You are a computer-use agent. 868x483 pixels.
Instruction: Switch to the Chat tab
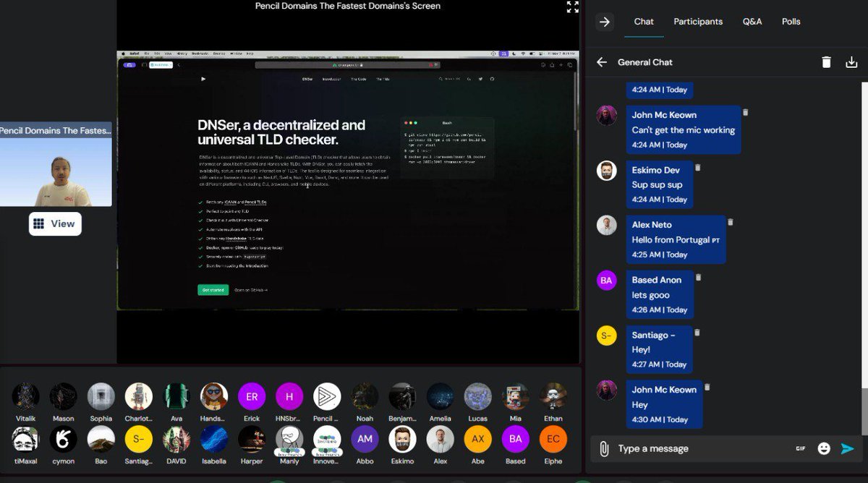[644, 22]
